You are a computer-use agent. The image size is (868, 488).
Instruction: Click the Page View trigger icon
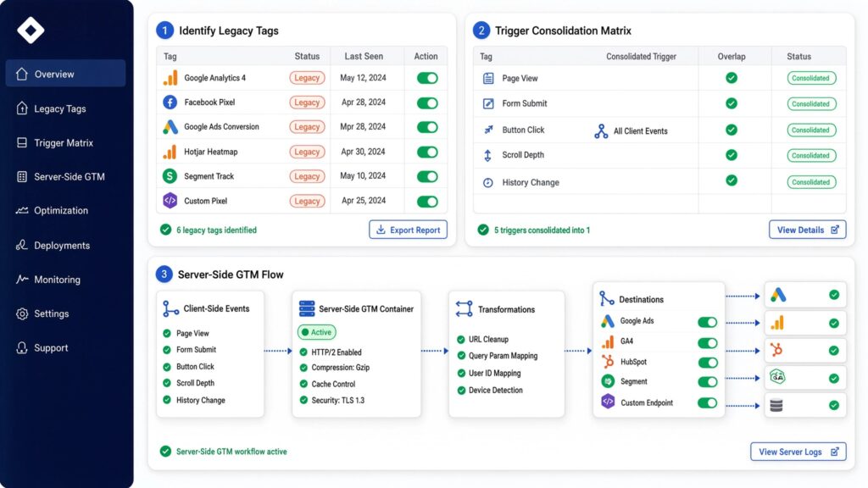(x=488, y=78)
